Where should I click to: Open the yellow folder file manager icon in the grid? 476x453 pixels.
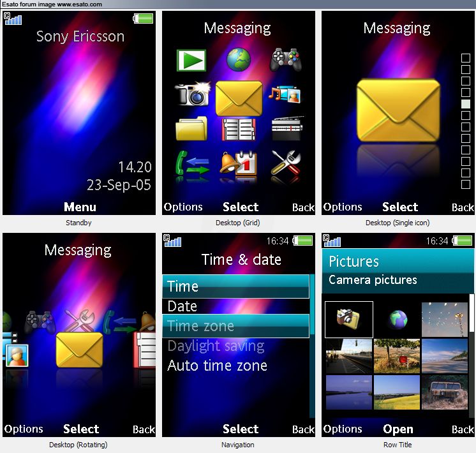[x=191, y=128]
